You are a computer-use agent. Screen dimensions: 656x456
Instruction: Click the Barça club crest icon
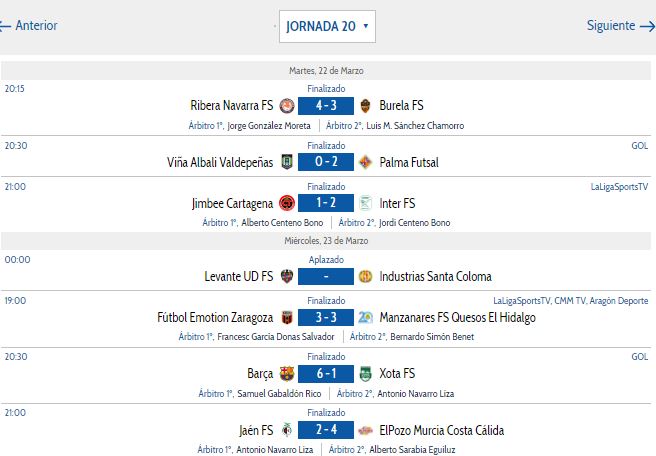pyautogui.click(x=286, y=374)
